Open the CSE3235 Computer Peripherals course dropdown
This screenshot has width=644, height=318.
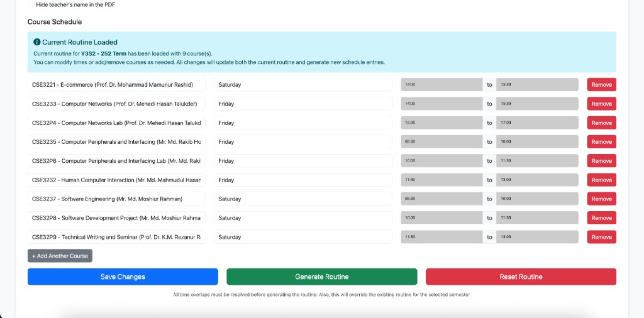116,142
